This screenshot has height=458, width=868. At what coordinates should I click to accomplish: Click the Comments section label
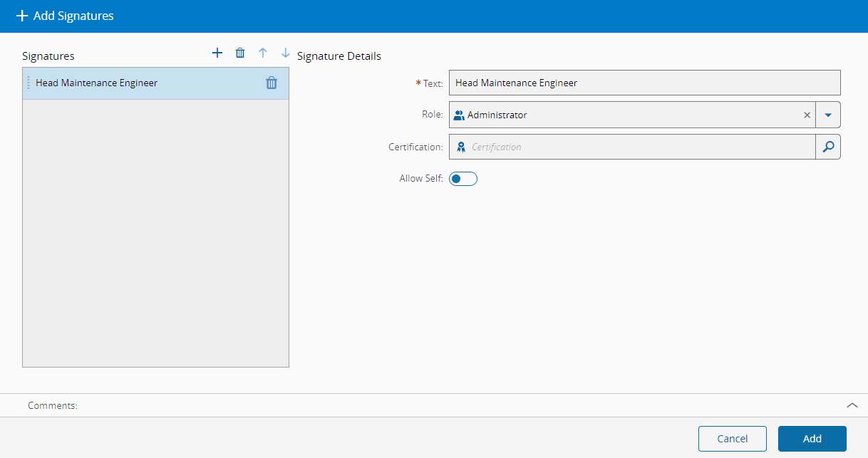(x=52, y=405)
